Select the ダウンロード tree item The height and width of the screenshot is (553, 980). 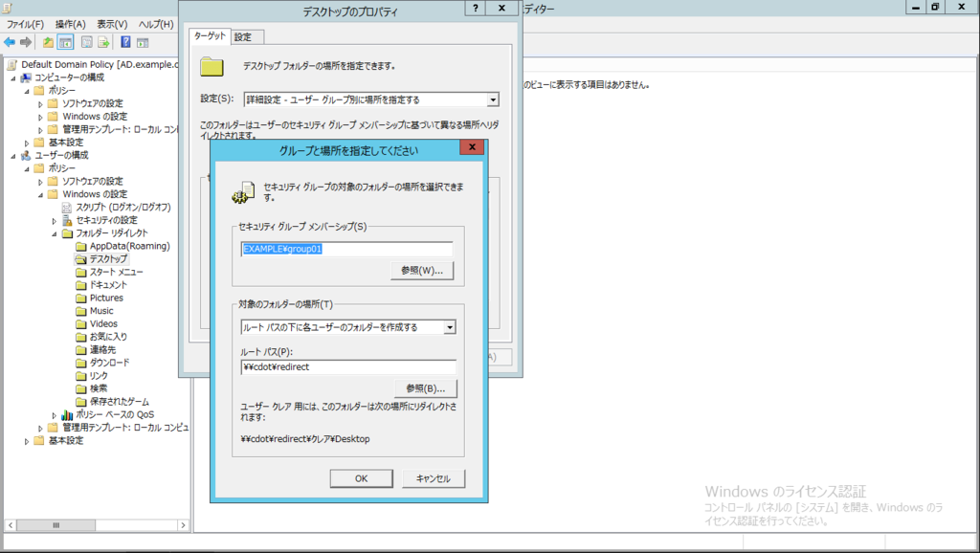pyautogui.click(x=109, y=363)
